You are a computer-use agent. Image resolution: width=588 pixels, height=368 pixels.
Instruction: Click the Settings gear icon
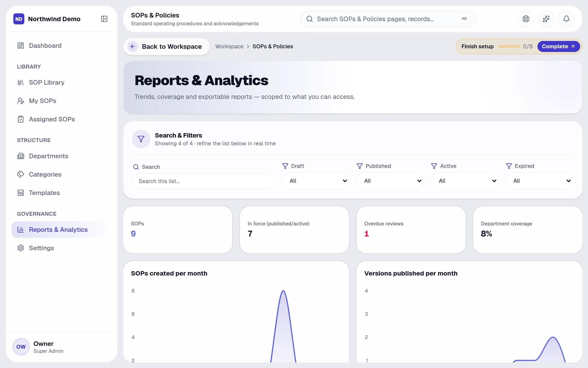[x=21, y=248]
